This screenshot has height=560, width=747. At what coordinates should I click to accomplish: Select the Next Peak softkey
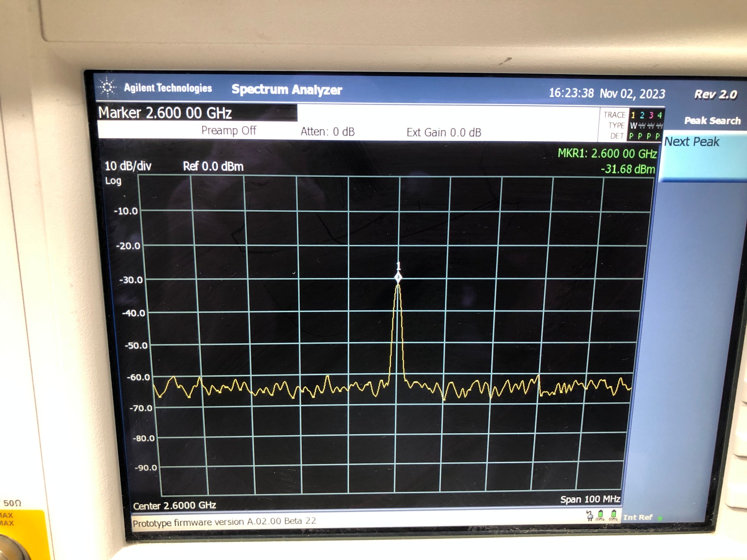tap(703, 155)
